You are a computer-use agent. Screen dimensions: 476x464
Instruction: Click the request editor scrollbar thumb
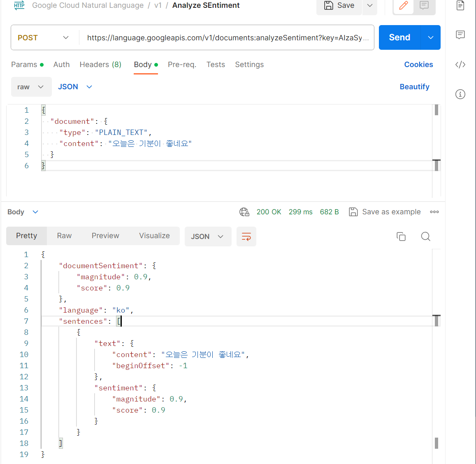point(436,110)
